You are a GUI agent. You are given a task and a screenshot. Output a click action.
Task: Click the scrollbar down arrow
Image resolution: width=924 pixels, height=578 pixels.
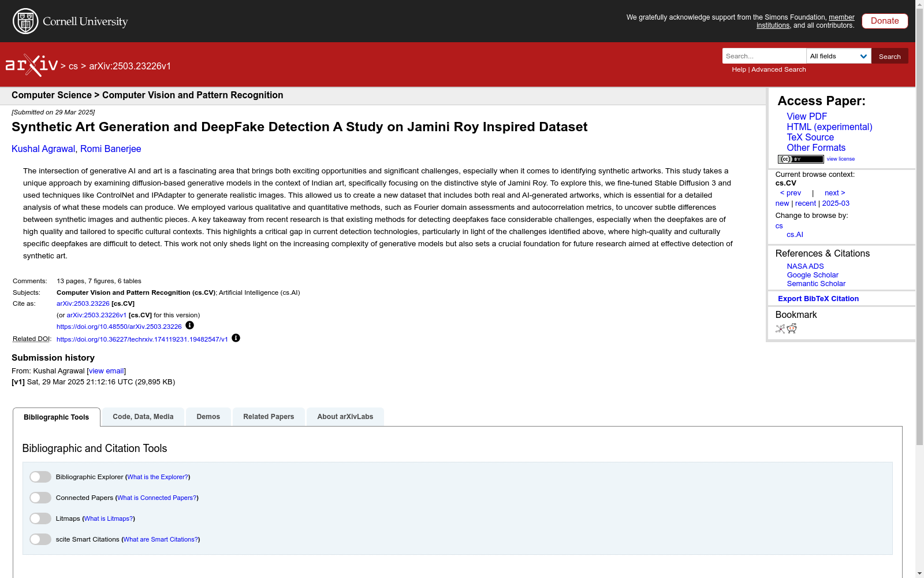919,573
